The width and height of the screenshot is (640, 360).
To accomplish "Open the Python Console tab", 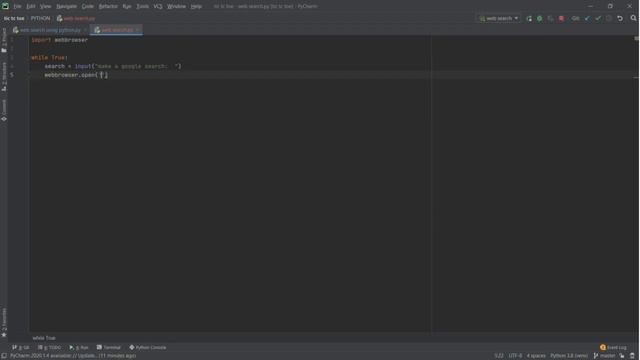I will click(x=148, y=347).
